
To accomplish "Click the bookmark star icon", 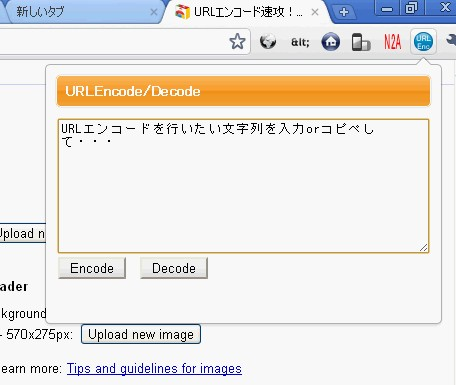I will tap(237, 42).
